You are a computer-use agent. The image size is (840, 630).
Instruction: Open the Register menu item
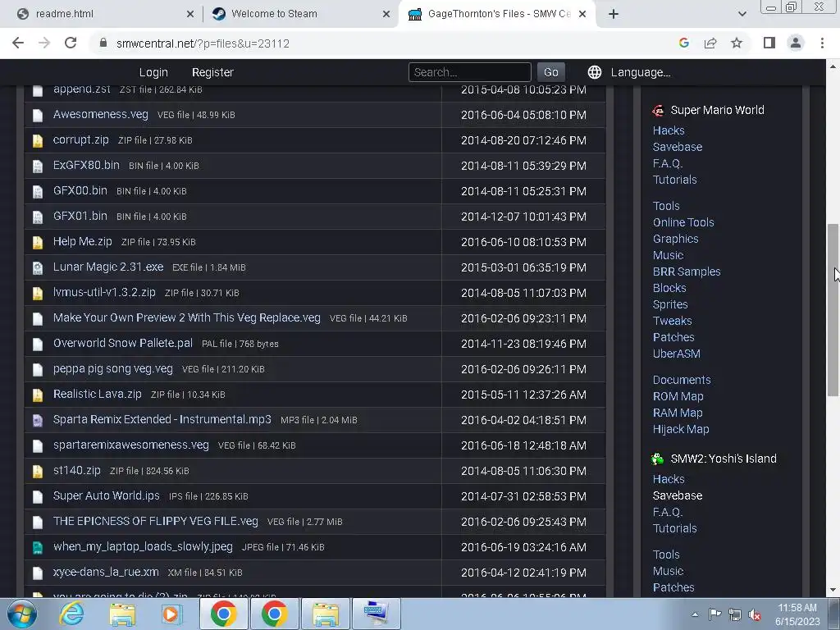(212, 72)
